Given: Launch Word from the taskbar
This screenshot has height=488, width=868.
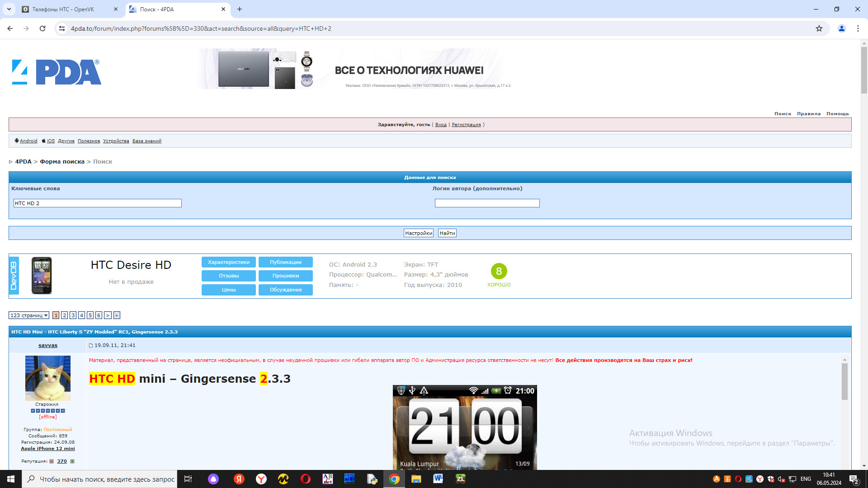Looking at the screenshot, I should click(x=438, y=479).
